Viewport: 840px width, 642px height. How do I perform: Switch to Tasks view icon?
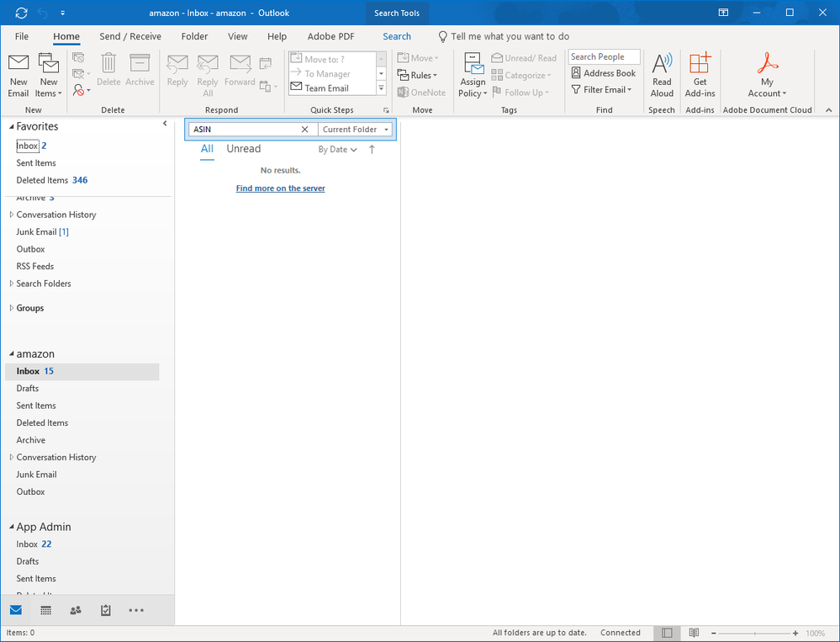(x=106, y=610)
